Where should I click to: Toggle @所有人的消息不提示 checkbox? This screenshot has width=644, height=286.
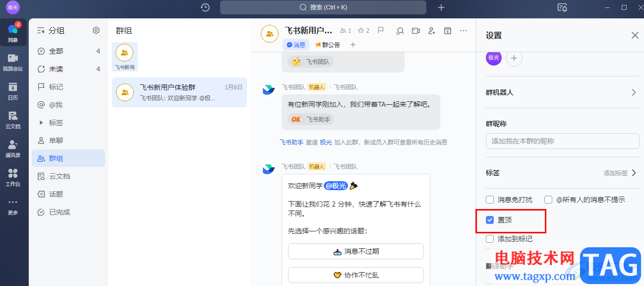point(548,200)
